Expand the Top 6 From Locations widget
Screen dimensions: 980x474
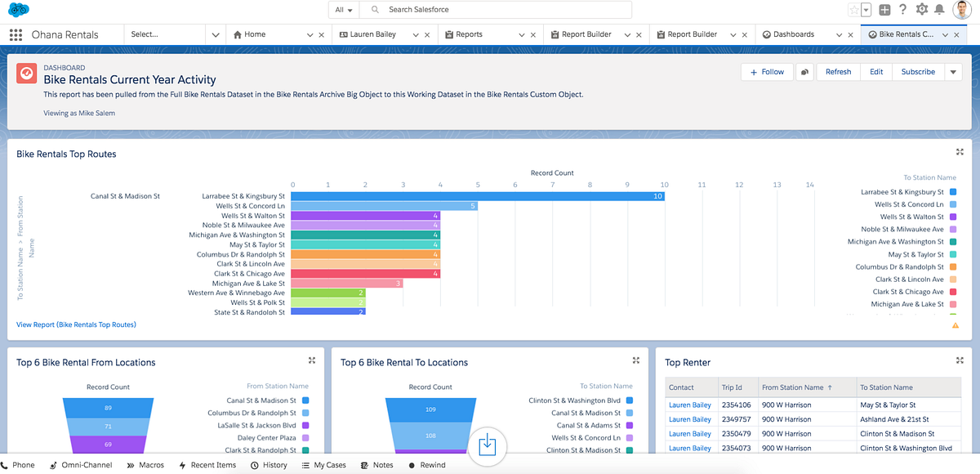coord(312,360)
